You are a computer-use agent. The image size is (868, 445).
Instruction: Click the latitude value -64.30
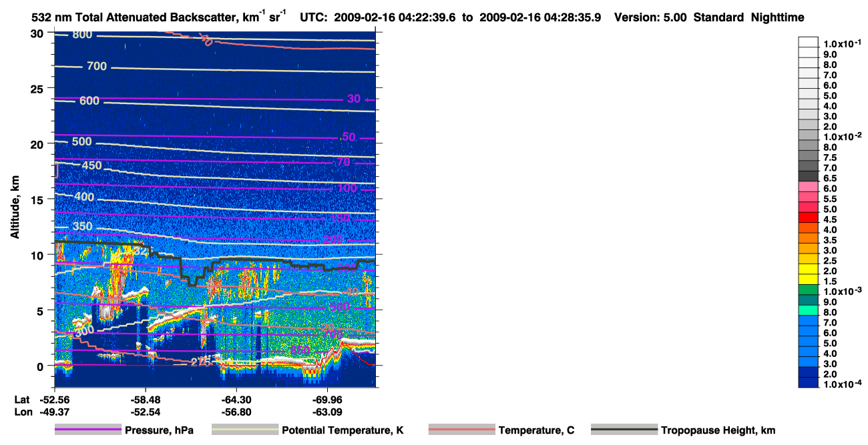236,399
